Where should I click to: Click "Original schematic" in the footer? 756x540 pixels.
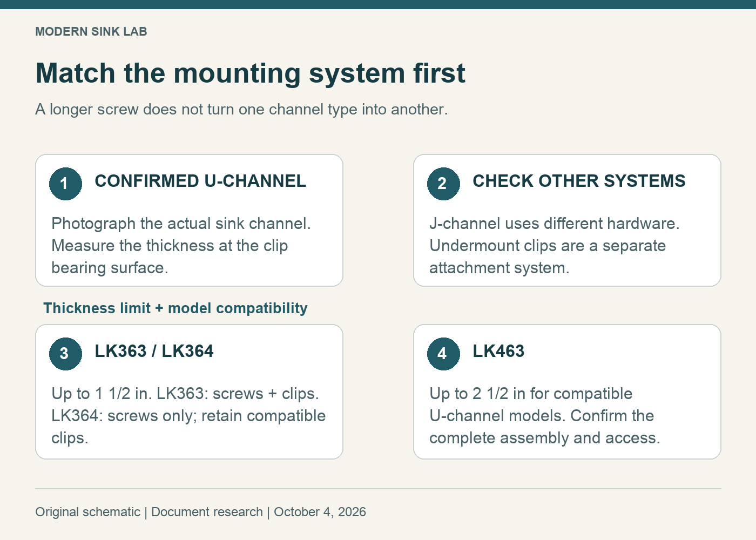pos(87,512)
